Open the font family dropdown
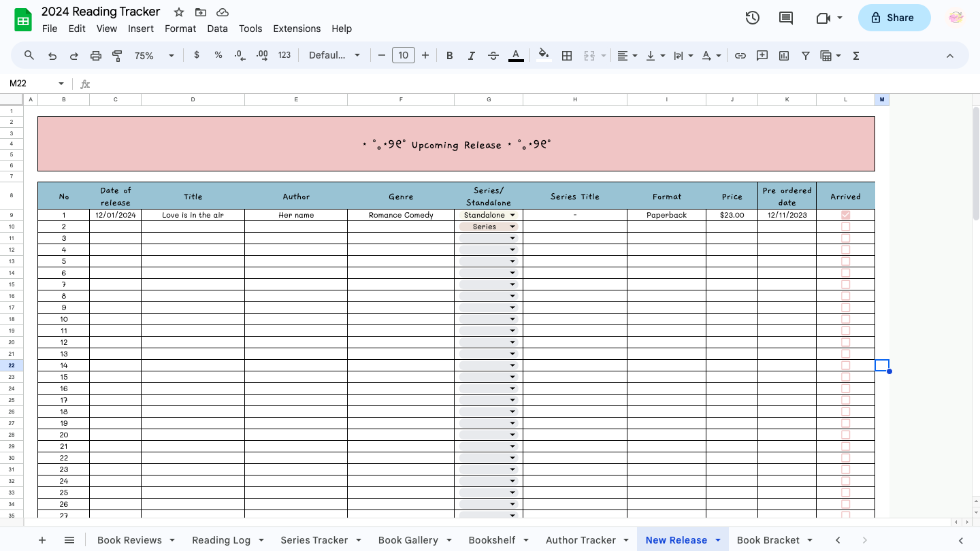This screenshot has width=980, height=551. [334, 56]
